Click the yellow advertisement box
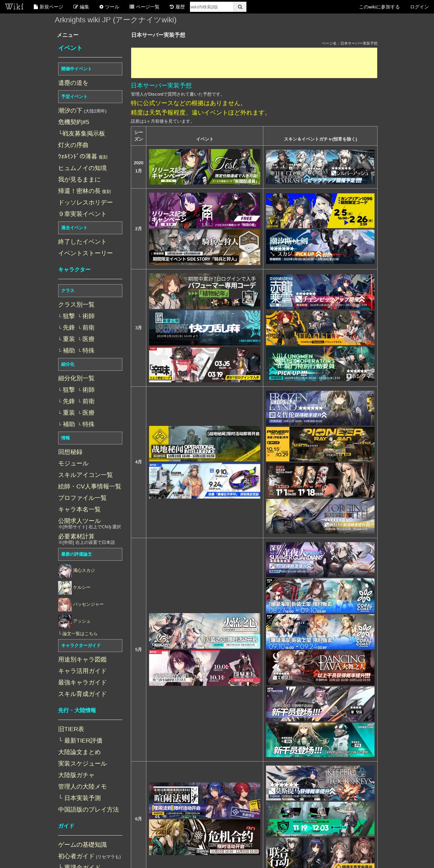This screenshot has height=868, width=434. 254,63
